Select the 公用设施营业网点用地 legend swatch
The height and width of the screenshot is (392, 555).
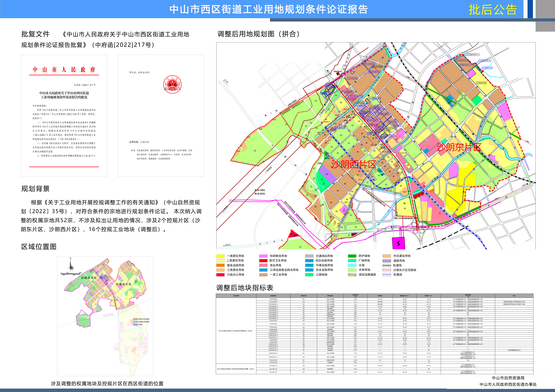pyautogui.click(x=263, y=270)
